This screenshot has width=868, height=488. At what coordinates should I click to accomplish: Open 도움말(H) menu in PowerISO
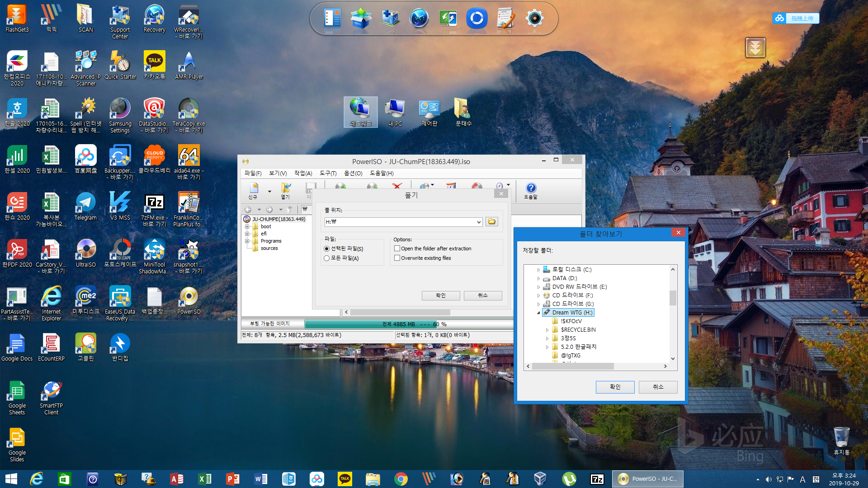point(382,174)
